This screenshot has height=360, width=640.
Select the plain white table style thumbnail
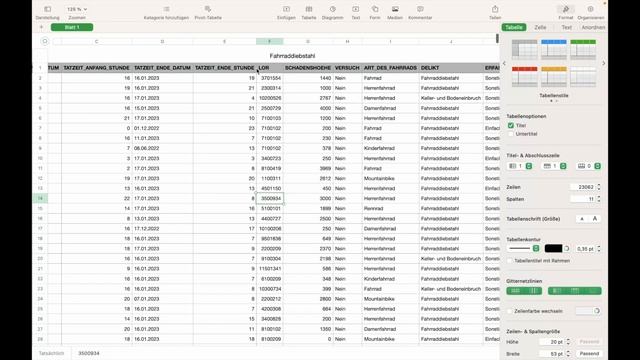[583, 77]
